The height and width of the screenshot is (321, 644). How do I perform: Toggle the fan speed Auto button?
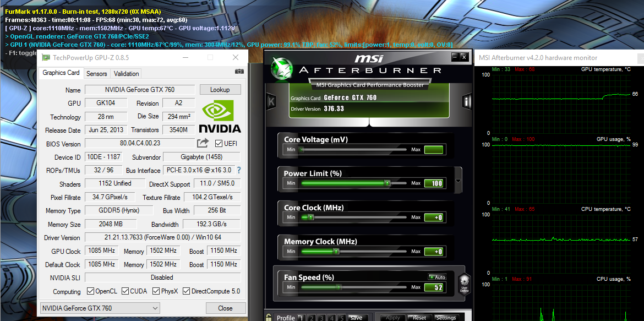click(x=438, y=278)
